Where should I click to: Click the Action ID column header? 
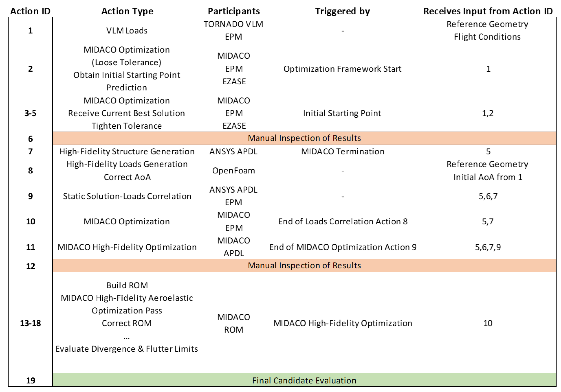[x=30, y=11]
